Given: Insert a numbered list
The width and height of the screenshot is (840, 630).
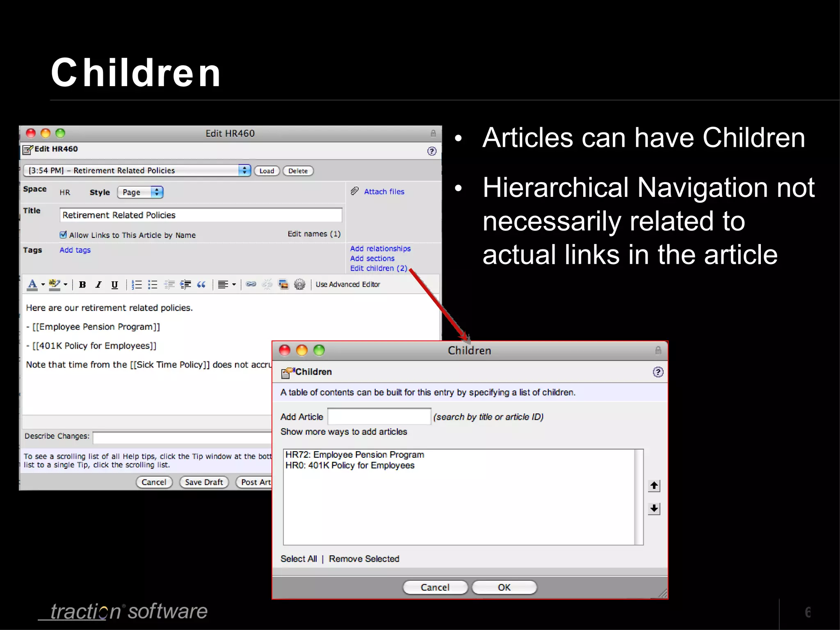Looking at the screenshot, I should pyautogui.click(x=137, y=284).
